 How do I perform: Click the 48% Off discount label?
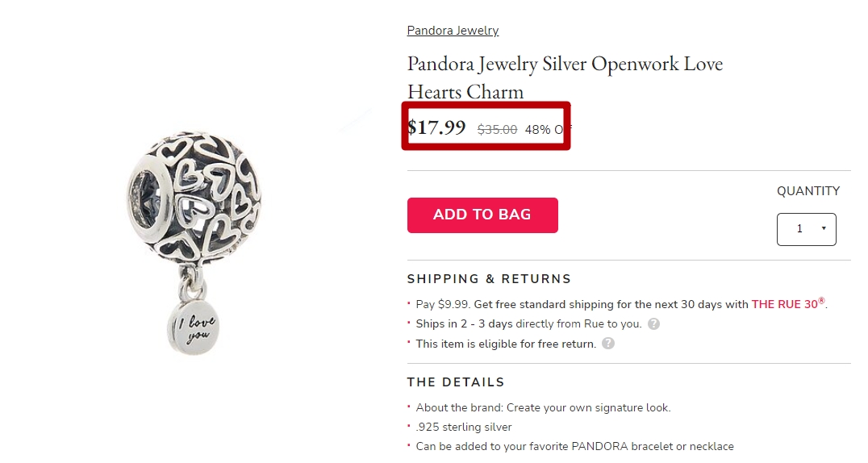(x=548, y=130)
